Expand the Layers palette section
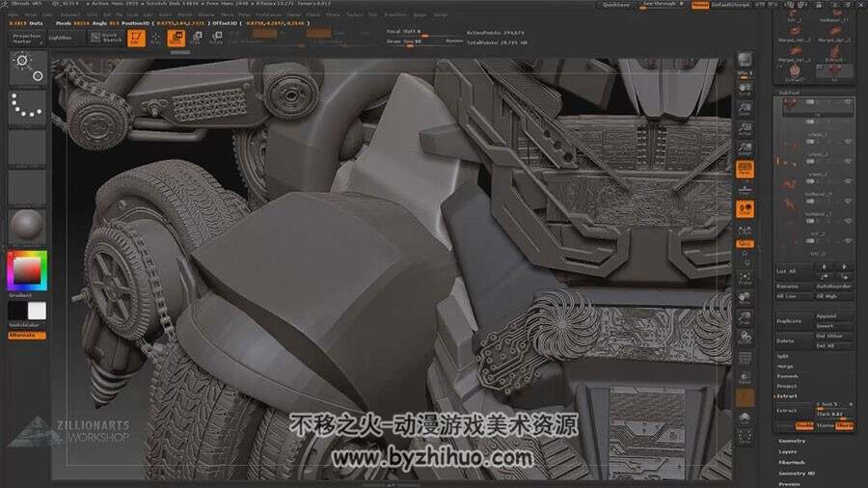 click(x=788, y=451)
